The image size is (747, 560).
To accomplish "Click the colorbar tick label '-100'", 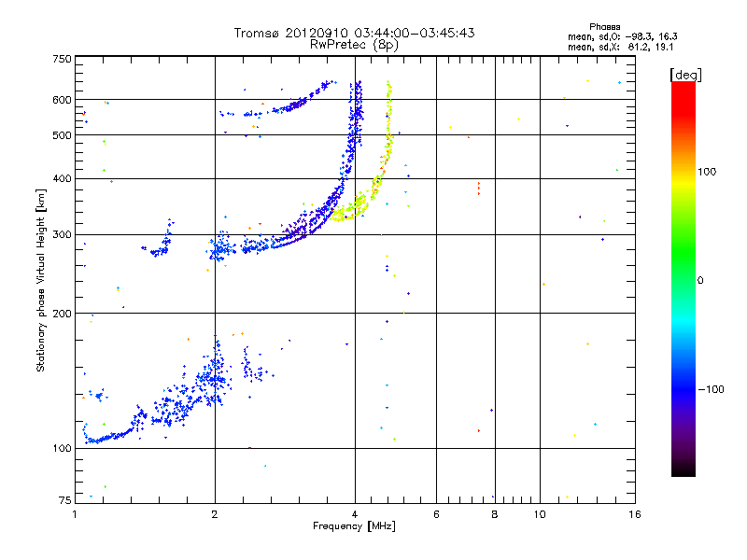I will [x=711, y=389].
